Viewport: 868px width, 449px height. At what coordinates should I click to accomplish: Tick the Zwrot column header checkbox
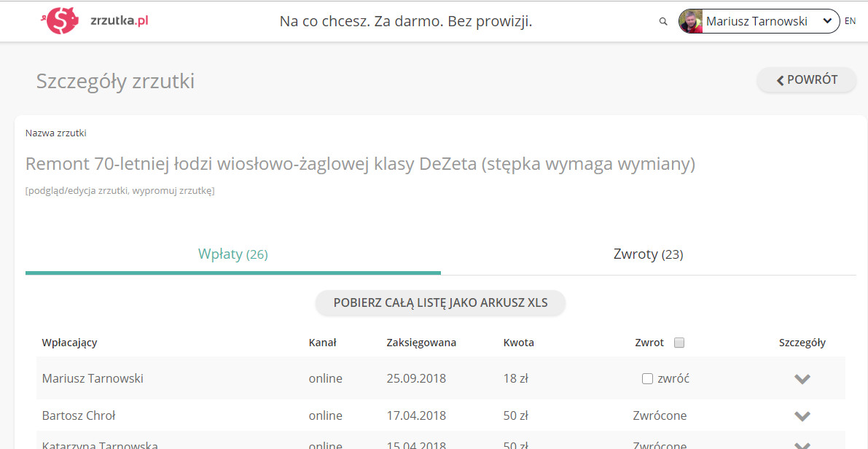[679, 343]
